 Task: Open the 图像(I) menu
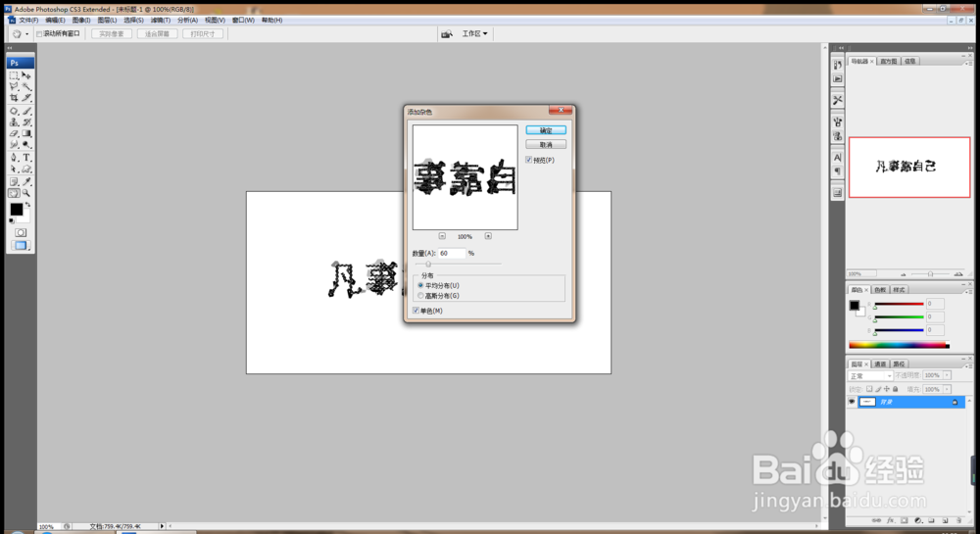[81, 20]
